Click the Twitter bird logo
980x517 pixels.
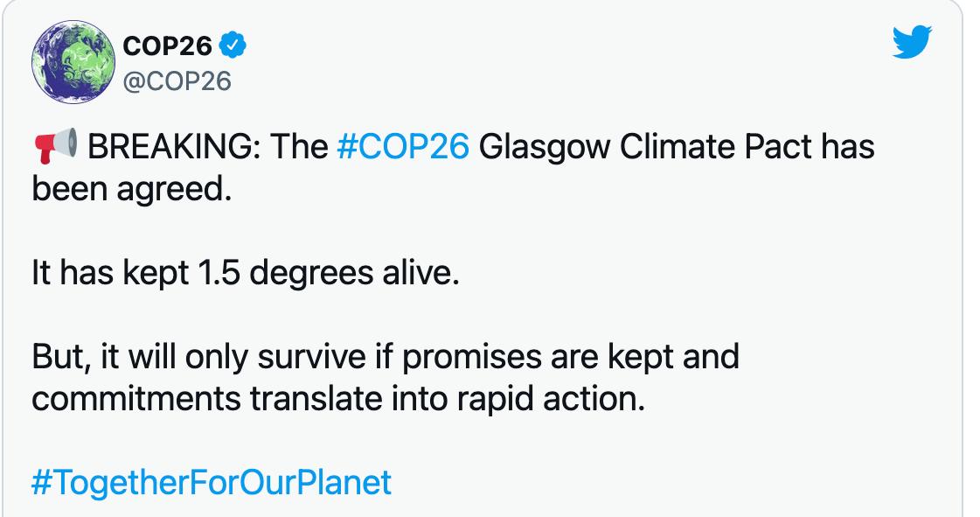click(x=913, y=42)
